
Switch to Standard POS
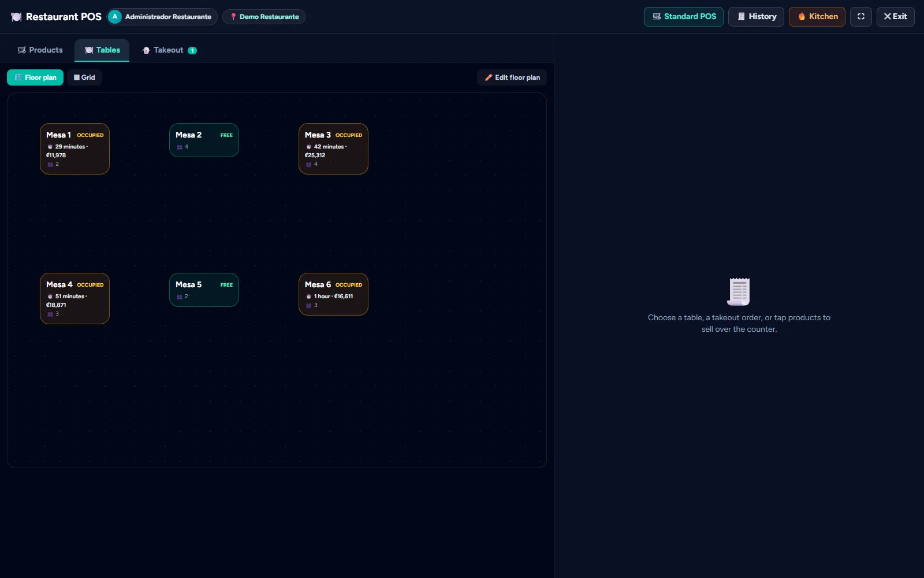point(684,17)
